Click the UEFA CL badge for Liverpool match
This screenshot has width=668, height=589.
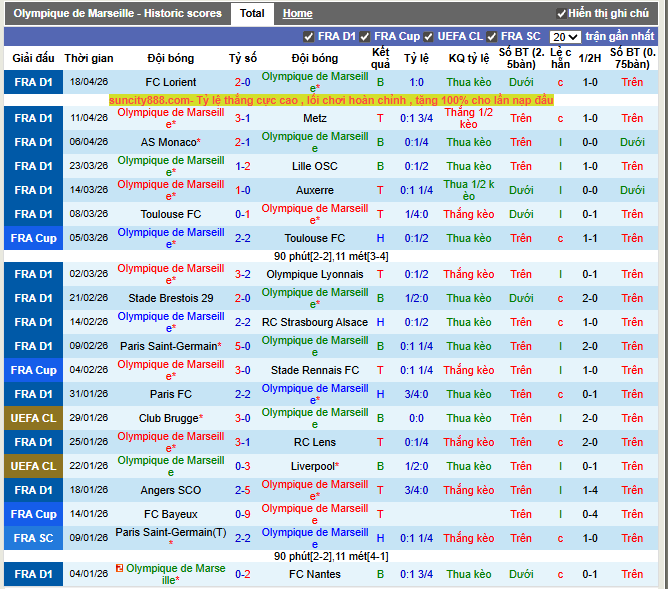(33, 466)
